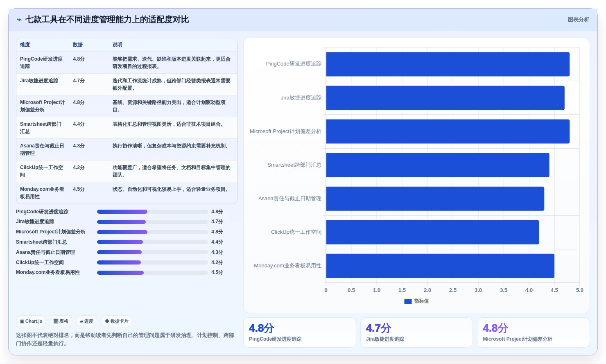Image resolution: width=606 pixels, height=364 pixels.
Task: Click the Microsoft Project description about 基线、资源
Action: click(x=169, y=106)
